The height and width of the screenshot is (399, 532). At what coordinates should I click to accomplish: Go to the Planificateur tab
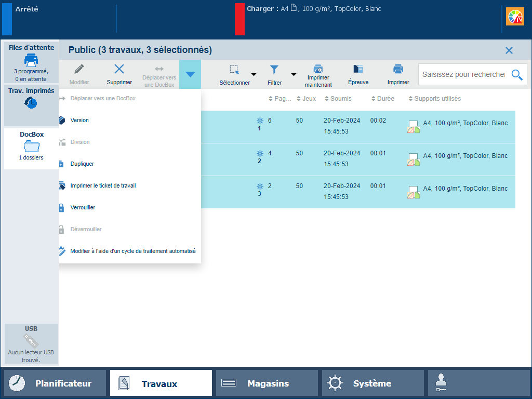[55, 383]
